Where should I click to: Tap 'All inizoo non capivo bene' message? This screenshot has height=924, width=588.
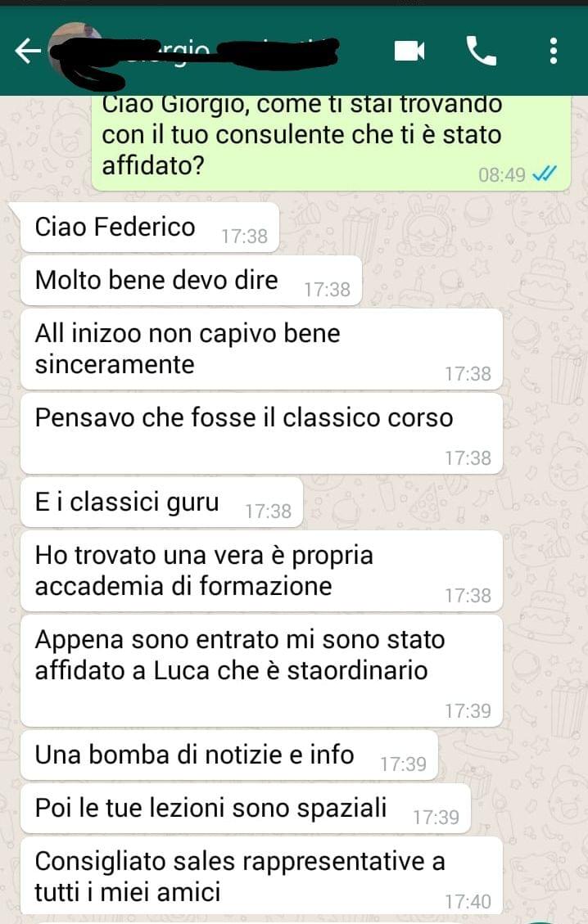pos(261,349)
